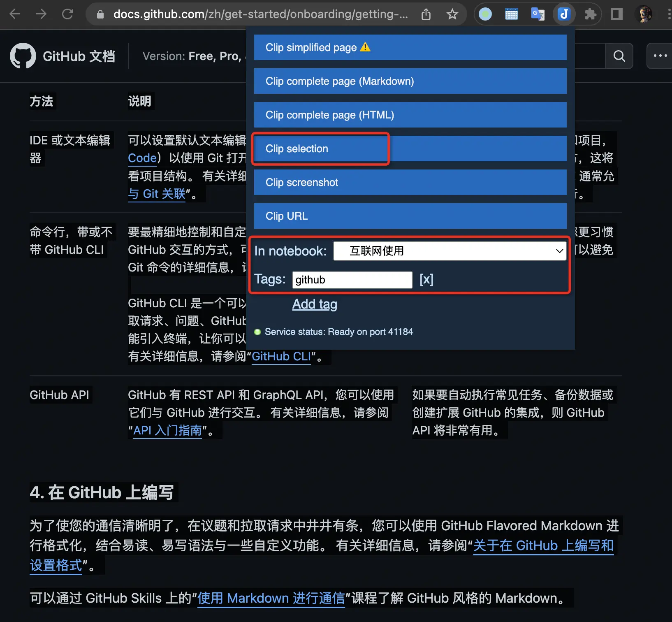Choose Clip screenshot
This screenshot has width=672, height=622.
pos(410,182)
